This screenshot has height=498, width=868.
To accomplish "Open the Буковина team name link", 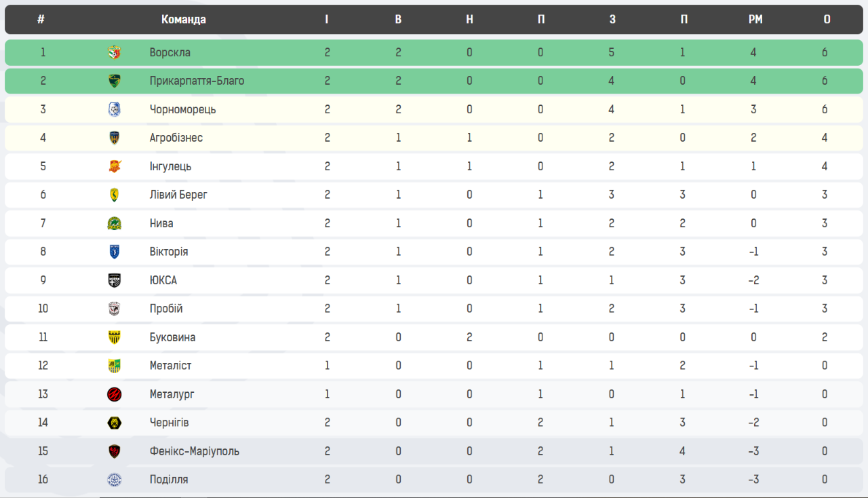I will tap(172, 337).
